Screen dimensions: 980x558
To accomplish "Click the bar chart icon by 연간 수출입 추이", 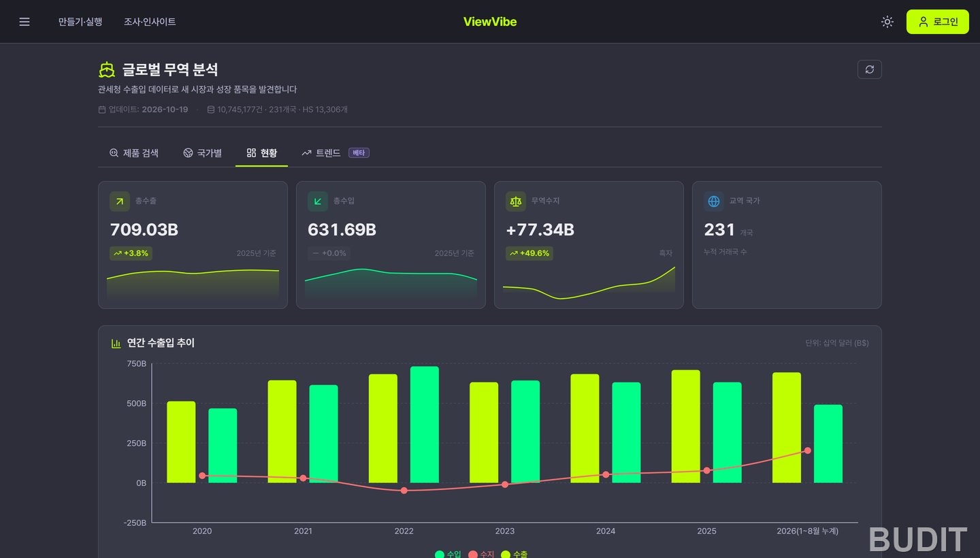I will tap(116, 343).
